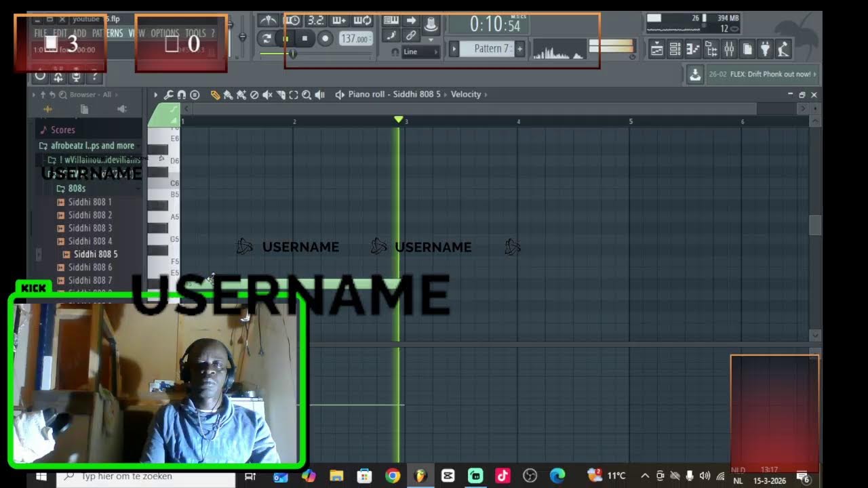Click the Playback speaker tool in piano roll
868x488 pixels.
tap(319, 95)
